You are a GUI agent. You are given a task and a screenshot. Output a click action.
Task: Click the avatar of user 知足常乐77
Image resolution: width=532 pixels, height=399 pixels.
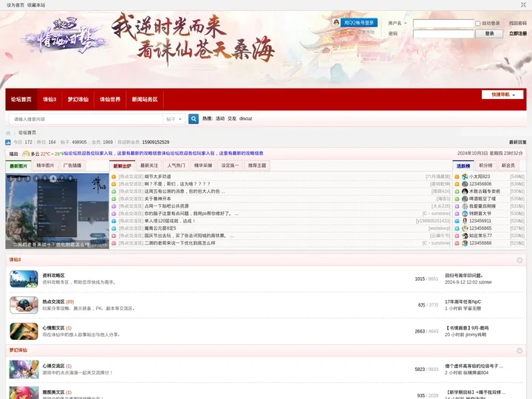coord(465,236)
